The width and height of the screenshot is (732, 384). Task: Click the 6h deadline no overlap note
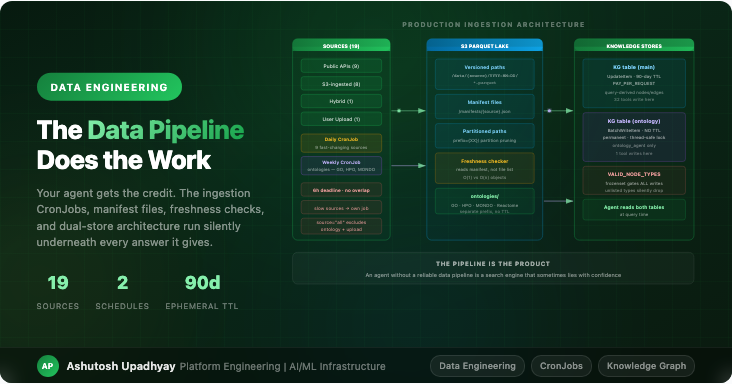(341, 190)
